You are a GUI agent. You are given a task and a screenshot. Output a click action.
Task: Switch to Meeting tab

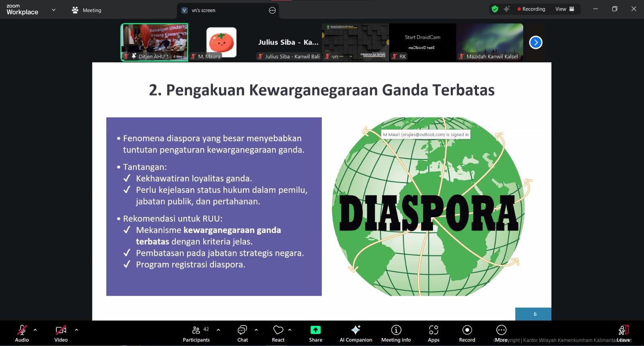tap(87, 10)
